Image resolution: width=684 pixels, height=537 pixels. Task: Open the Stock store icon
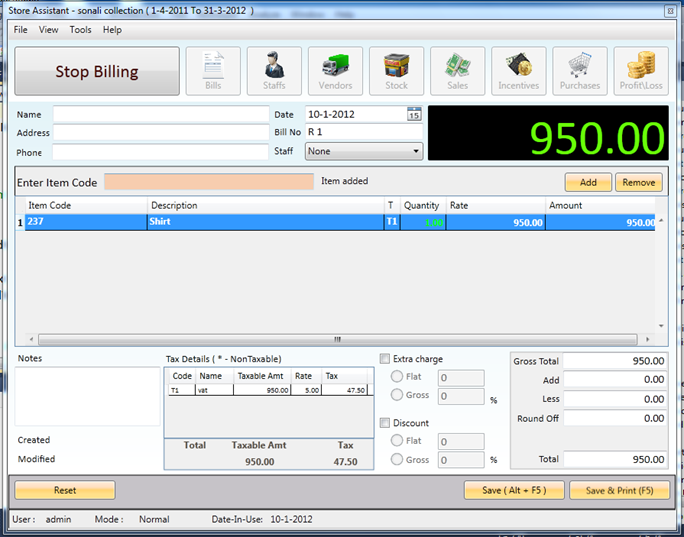396,71
